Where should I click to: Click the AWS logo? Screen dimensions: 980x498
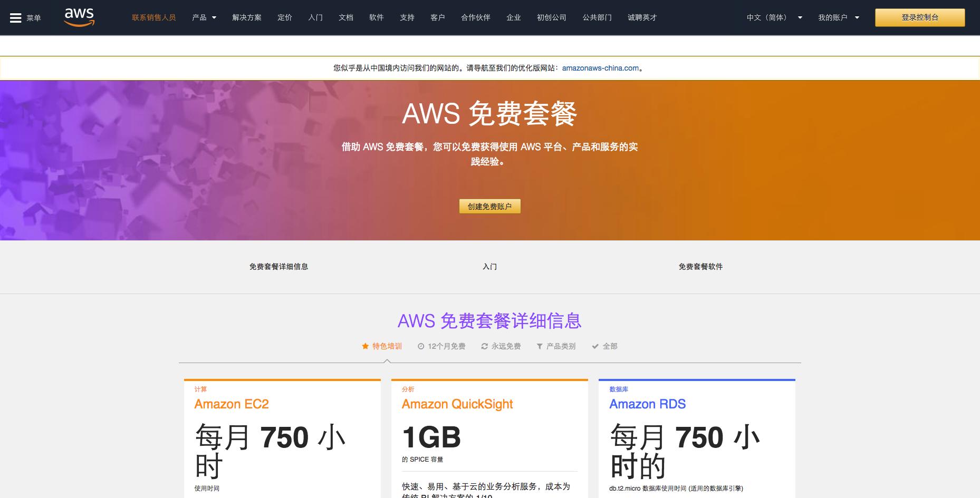coord(79,17)
